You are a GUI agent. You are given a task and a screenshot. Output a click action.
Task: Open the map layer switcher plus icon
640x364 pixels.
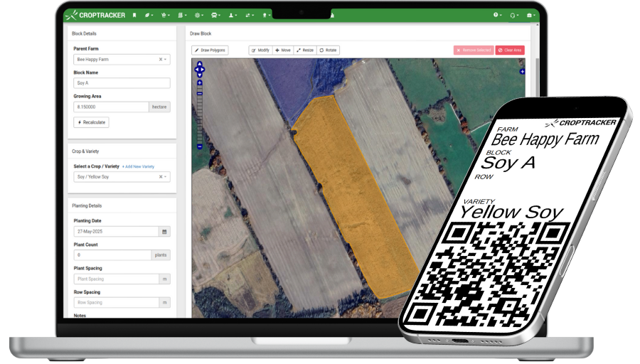point(522,72)
